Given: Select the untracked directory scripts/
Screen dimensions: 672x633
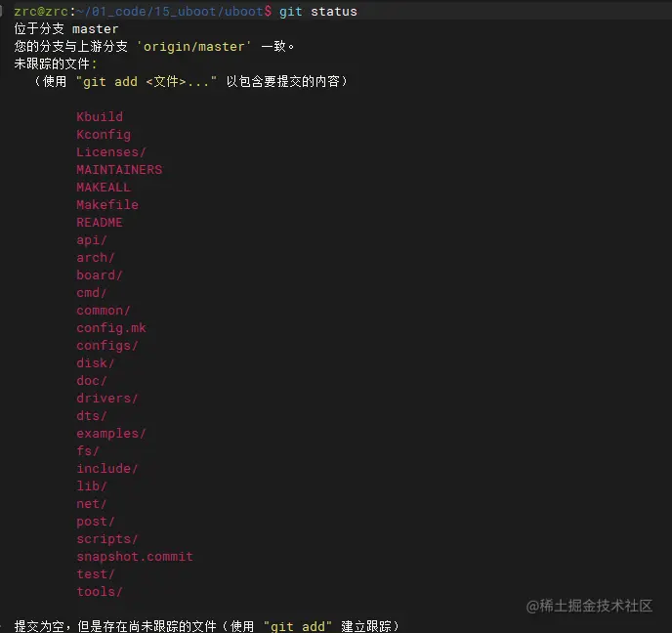Looking at the screenshot, I should (107, 538).
